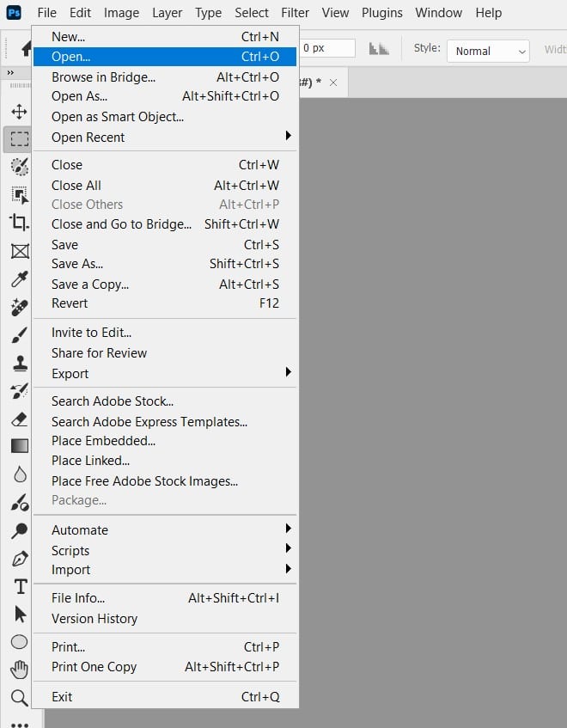This screenshot has height=728, width=567.
Task: Click the anti-alias icon in options bar
Action: (379, 48)
